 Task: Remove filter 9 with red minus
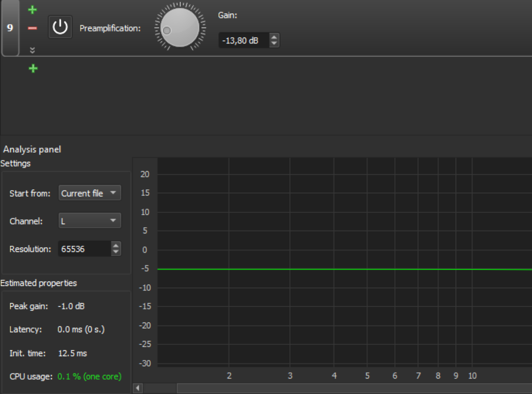(32, 28)
